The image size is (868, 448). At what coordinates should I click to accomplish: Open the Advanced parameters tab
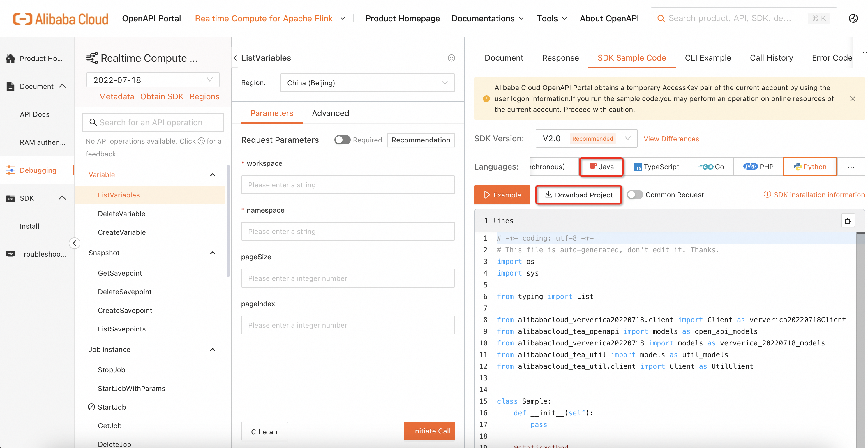tap(330, 113)
